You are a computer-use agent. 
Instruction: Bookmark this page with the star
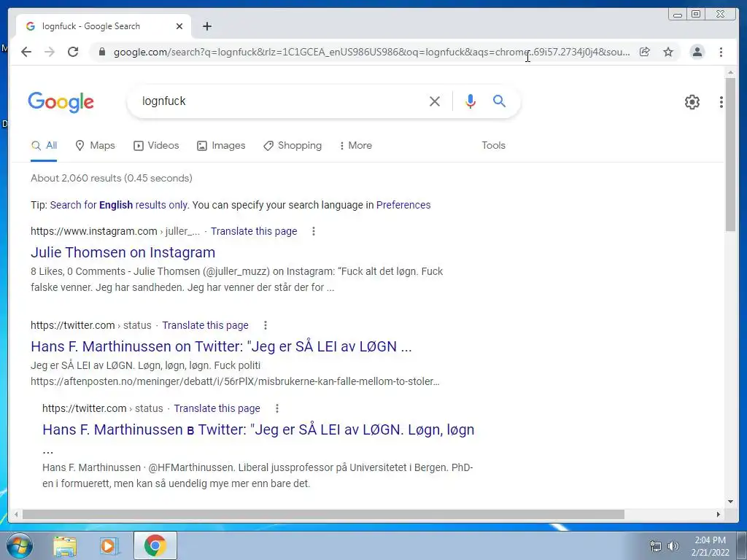(668, 52)
